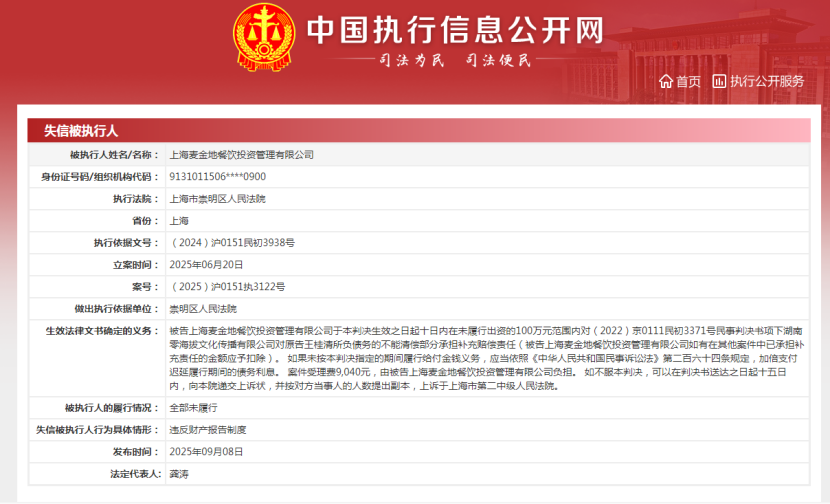Select the 法定代表人 label
The image size is (830, 504).
134,474
